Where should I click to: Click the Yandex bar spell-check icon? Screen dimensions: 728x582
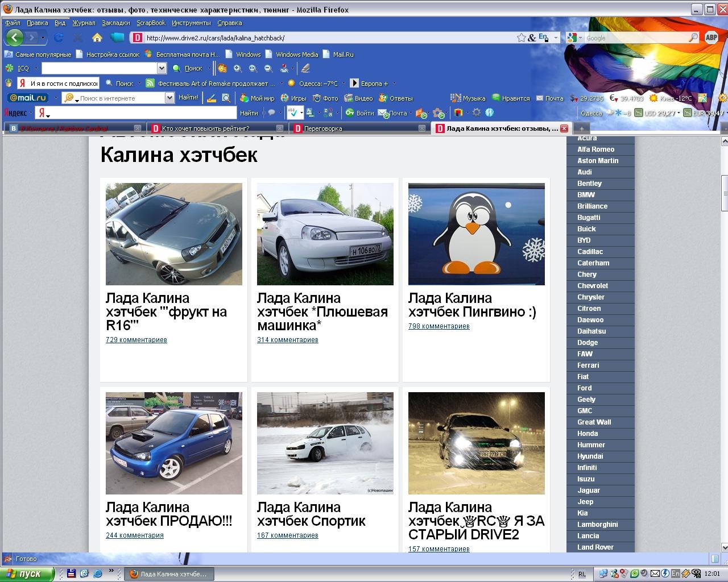coord(292,113)
